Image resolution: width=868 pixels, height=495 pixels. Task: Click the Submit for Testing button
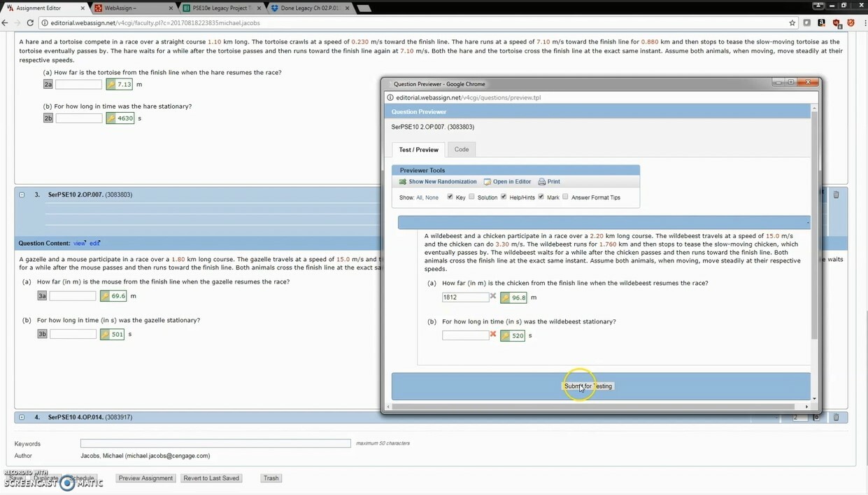588,386
